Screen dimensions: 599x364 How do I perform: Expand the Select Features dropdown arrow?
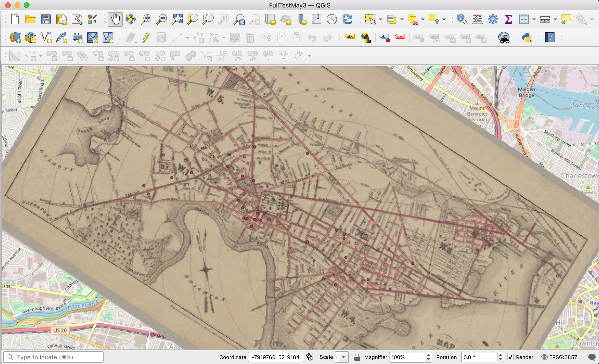pyautogui.click(x=381, y=19)
